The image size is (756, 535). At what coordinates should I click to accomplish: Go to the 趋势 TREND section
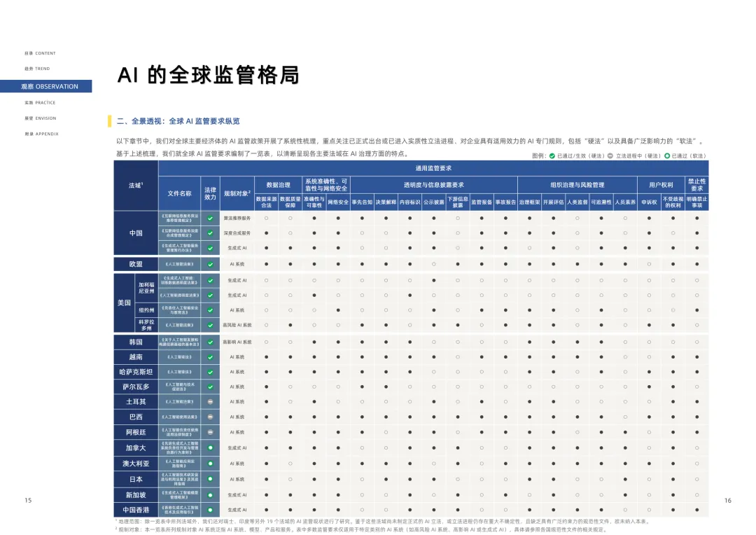(x=37, y=69)
